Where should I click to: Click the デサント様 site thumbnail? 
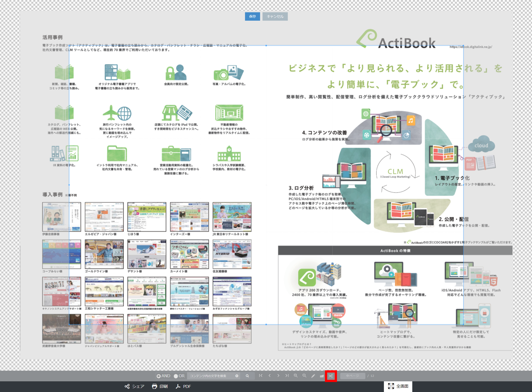[x=147, y=254]
